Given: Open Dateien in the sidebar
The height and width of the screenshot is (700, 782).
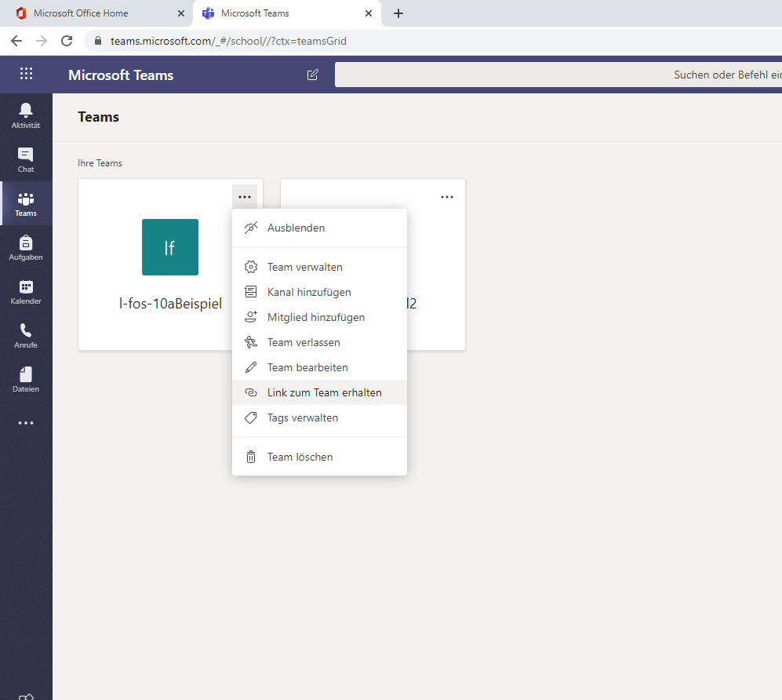Looking at the screenshot, I should [x=26, y=379].
